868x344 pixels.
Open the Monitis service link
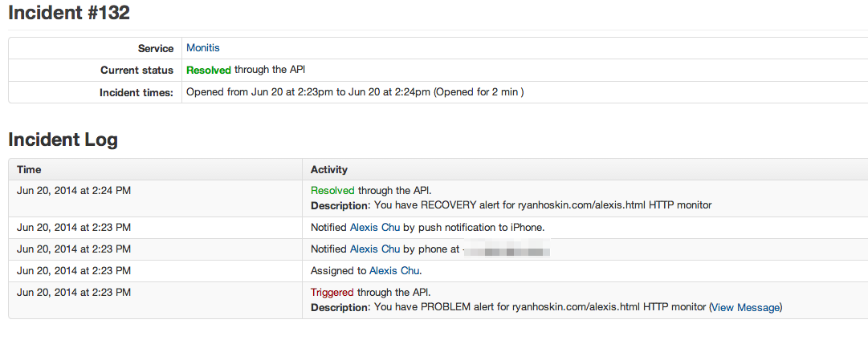pos(202,48)
